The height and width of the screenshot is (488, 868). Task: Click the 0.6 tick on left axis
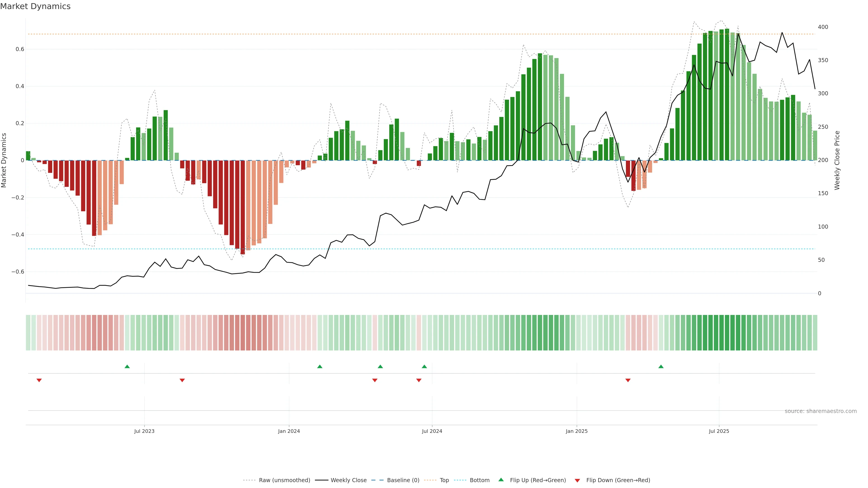click(20, 49)
